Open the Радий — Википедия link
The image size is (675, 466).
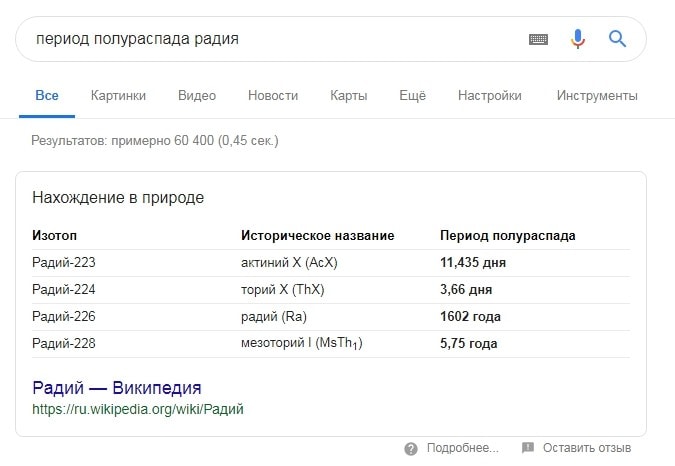tap(117, 387)
